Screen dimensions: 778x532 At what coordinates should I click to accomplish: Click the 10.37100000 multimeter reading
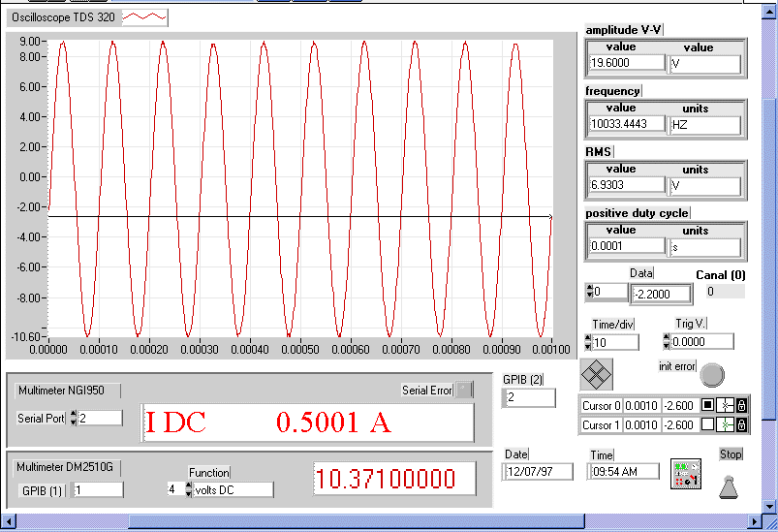coord(394,479)
